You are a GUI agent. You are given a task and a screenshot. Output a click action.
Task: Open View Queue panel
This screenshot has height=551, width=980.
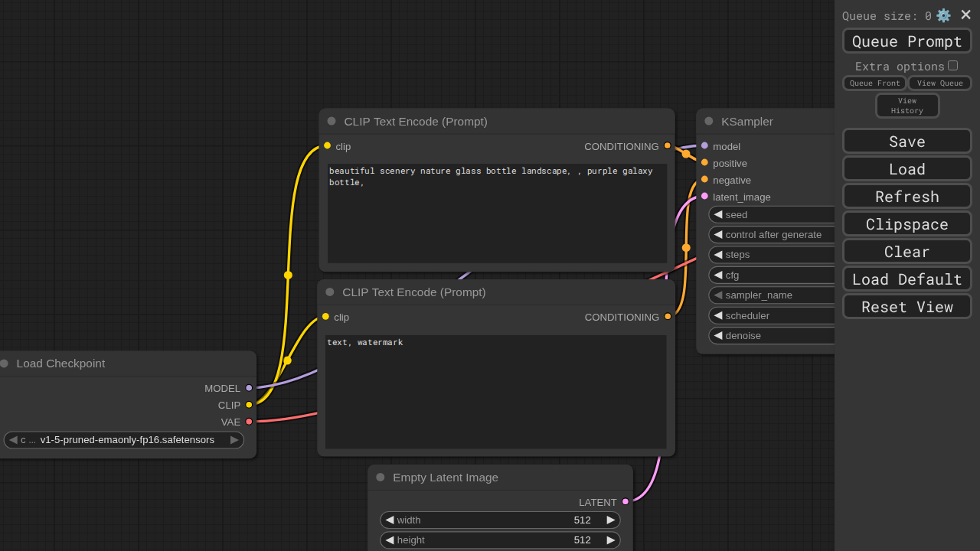point(940,83)
